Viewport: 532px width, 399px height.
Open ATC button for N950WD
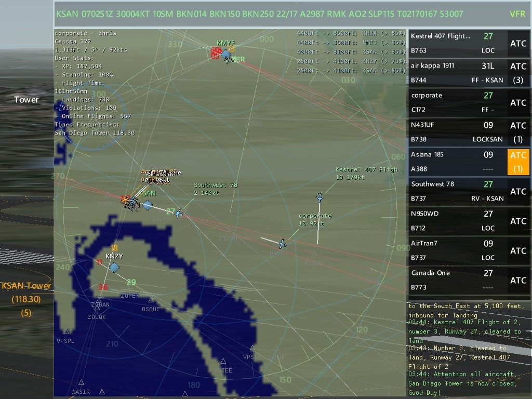point(518,221)
